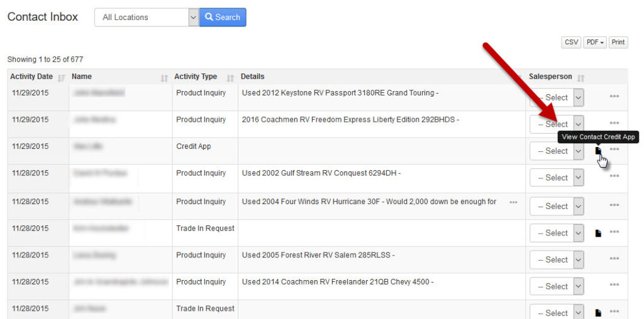Open ellipsis menu for Coachmen Freedom Express row

614,123
